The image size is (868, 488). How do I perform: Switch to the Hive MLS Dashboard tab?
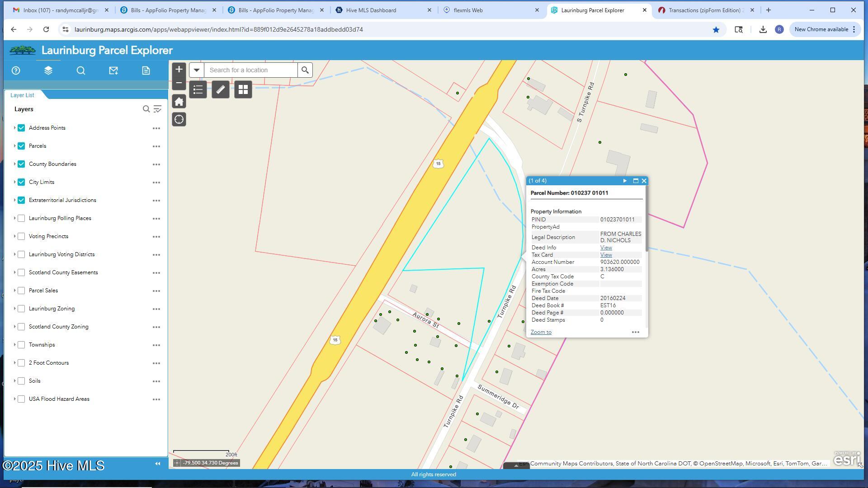pos(371,10)
